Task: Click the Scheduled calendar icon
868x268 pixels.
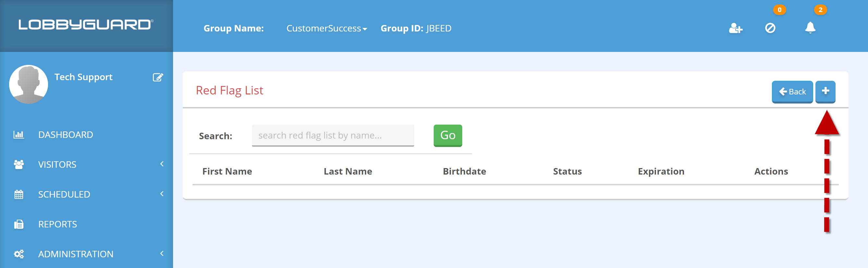Action: coord(19,194)
